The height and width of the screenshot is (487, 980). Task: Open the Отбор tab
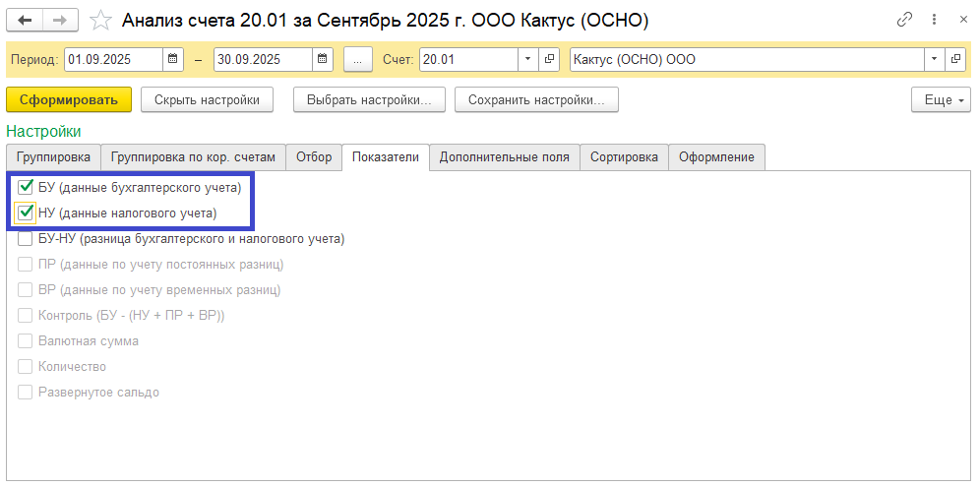pos(314,156)
